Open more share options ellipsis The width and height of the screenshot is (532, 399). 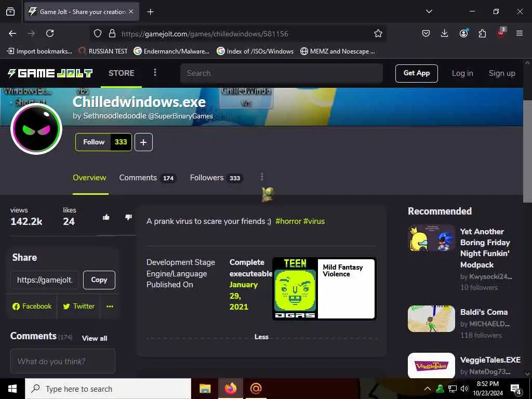pyautogui.click(x=110, y=307)
